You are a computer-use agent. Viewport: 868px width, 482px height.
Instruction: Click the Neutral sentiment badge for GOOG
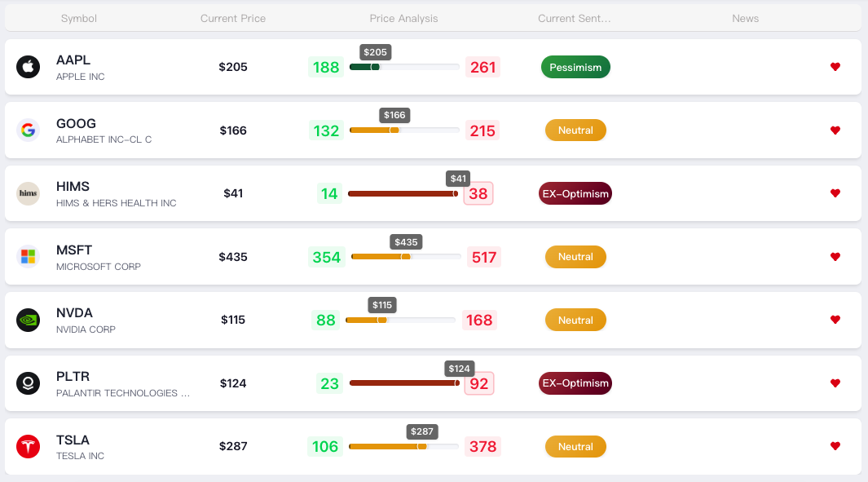tap(575, 130)
